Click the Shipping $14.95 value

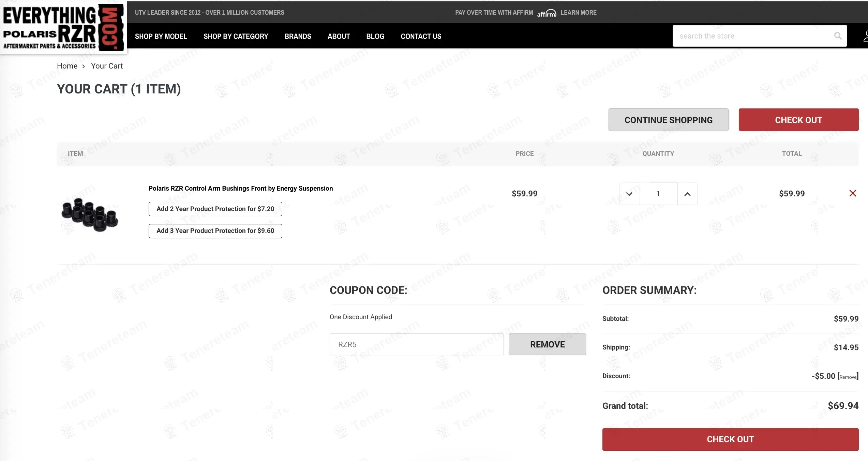[846, 347]
